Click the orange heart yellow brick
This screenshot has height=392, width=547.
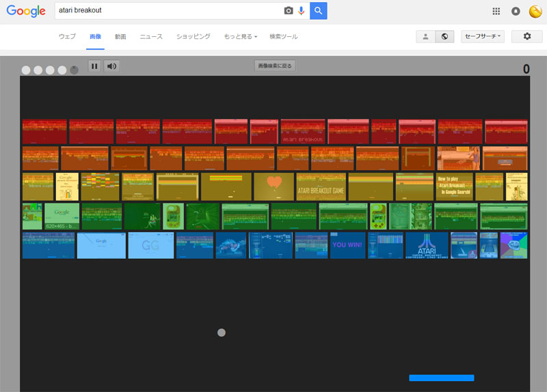point(274,186)
